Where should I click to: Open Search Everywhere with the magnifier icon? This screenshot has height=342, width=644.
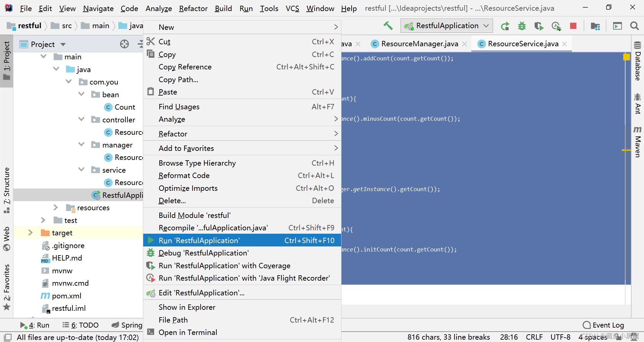[x=635, y=26]
